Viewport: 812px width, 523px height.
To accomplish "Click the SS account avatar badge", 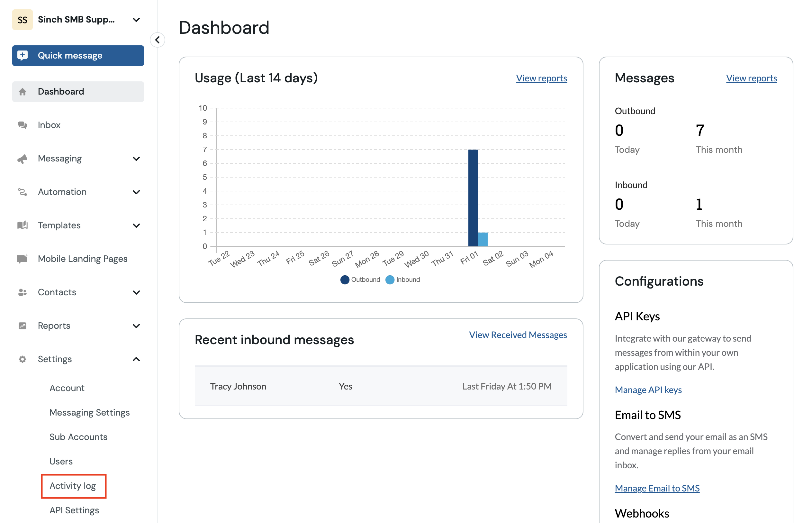I will pos(23,20).
